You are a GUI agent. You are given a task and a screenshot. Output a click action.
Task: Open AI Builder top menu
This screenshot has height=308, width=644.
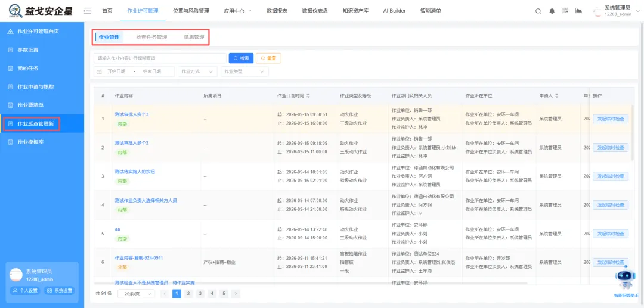pos(394,11)
